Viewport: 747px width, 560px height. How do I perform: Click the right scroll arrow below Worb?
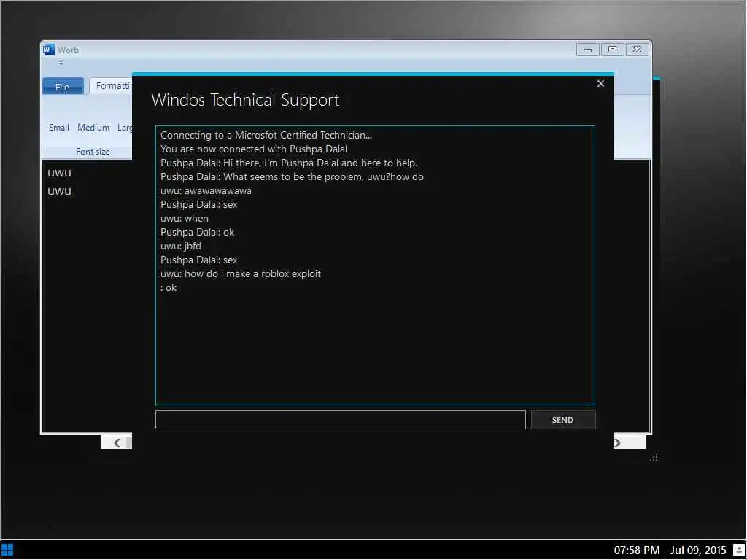point(618,443)
